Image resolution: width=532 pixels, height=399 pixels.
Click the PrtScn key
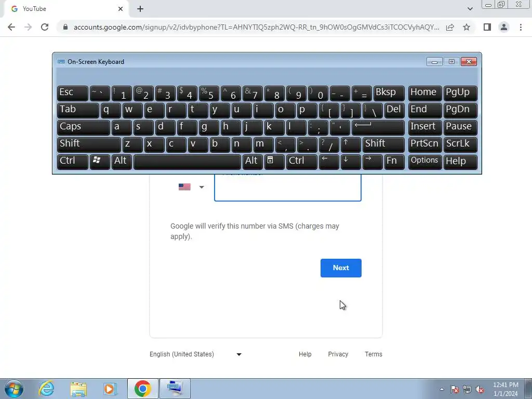pyautogui.click(x=425, y=144)
